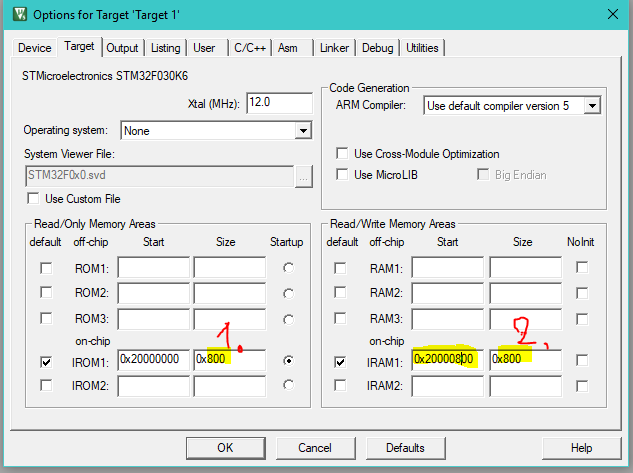Enable NoInit for IRAM1
This screenshot has height=473, width=633.
click(x=582, y=360)
